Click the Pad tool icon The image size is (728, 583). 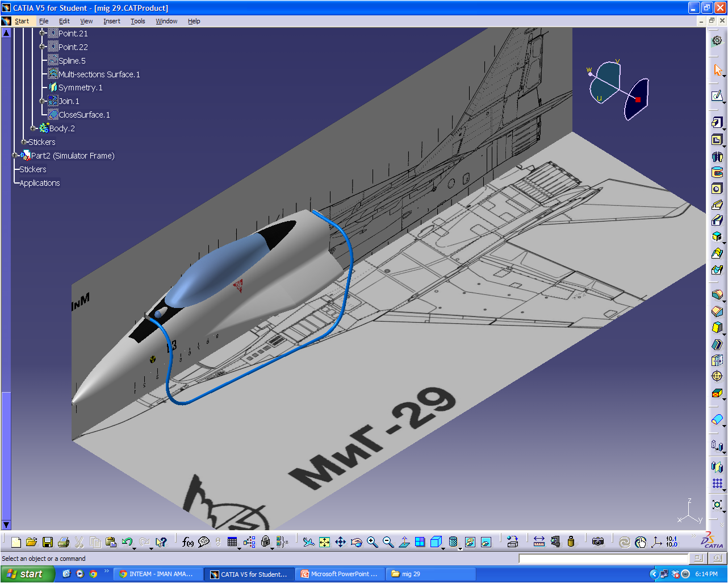tap(717, 123)
